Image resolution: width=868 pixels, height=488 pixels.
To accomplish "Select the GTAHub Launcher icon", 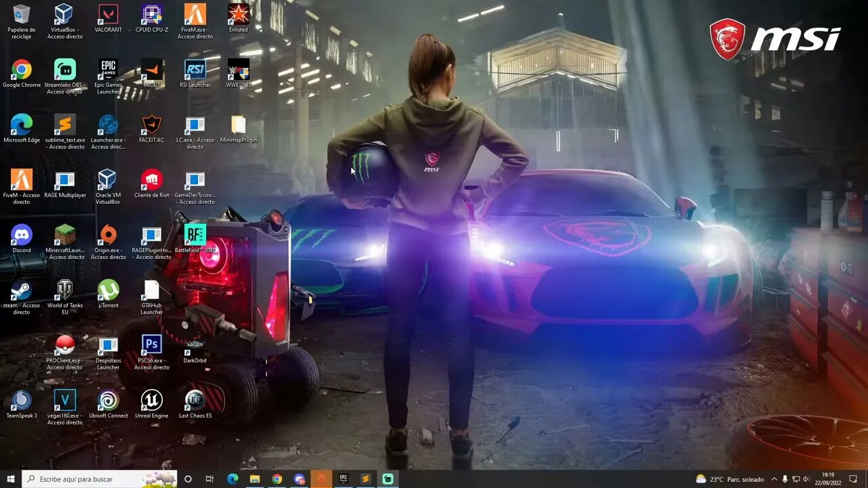I will pos(152,297).
